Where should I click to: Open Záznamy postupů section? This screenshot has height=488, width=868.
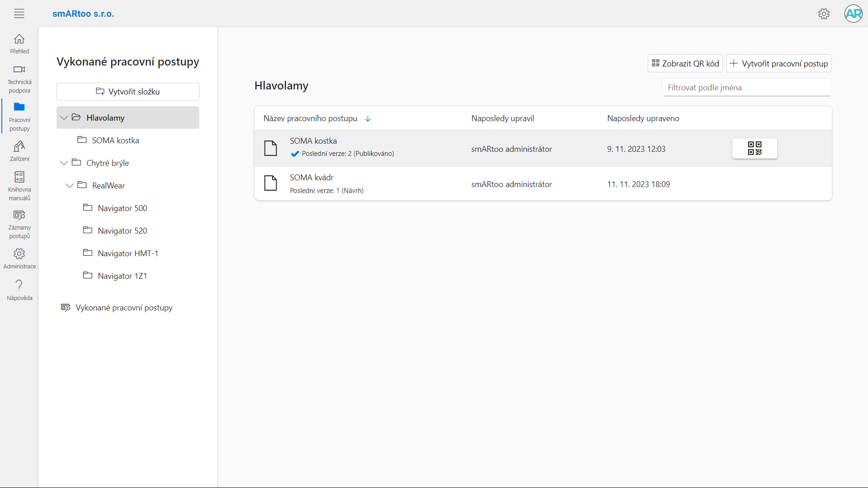[x=19, y=224]
